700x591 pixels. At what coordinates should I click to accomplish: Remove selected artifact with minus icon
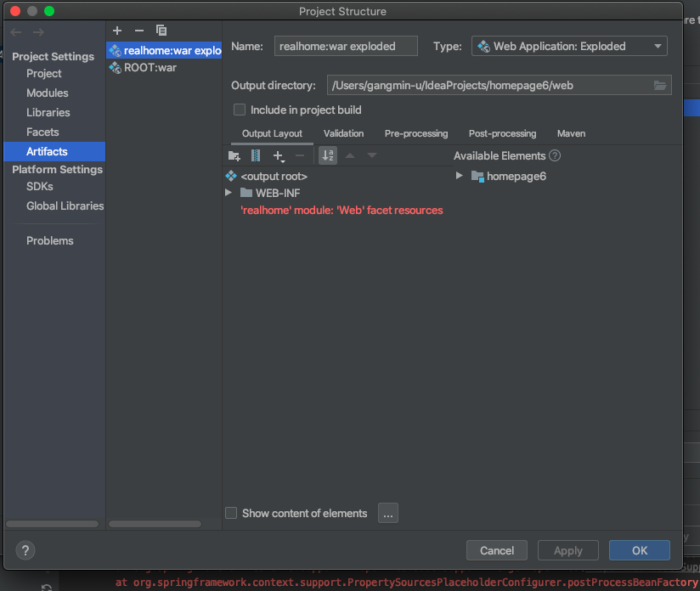[139, 31]
